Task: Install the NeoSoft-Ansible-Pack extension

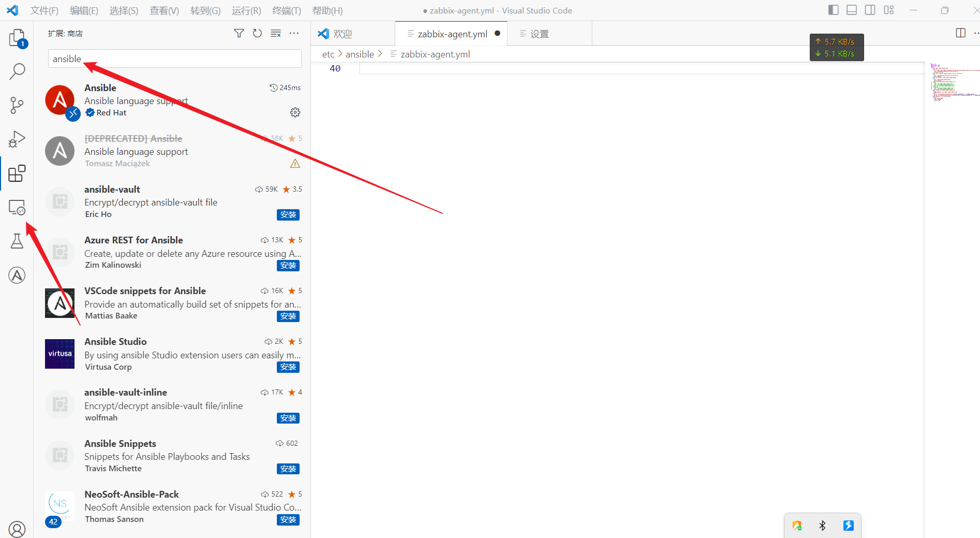Action: (288, 519)
